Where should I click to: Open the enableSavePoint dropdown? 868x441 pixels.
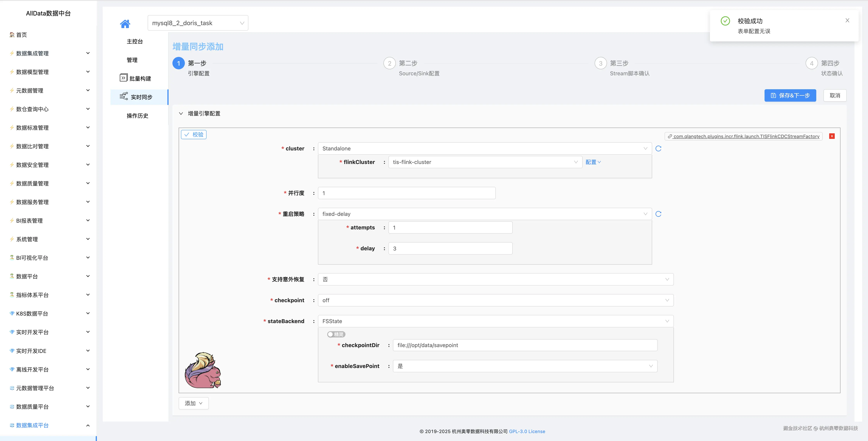pos(525,366)
